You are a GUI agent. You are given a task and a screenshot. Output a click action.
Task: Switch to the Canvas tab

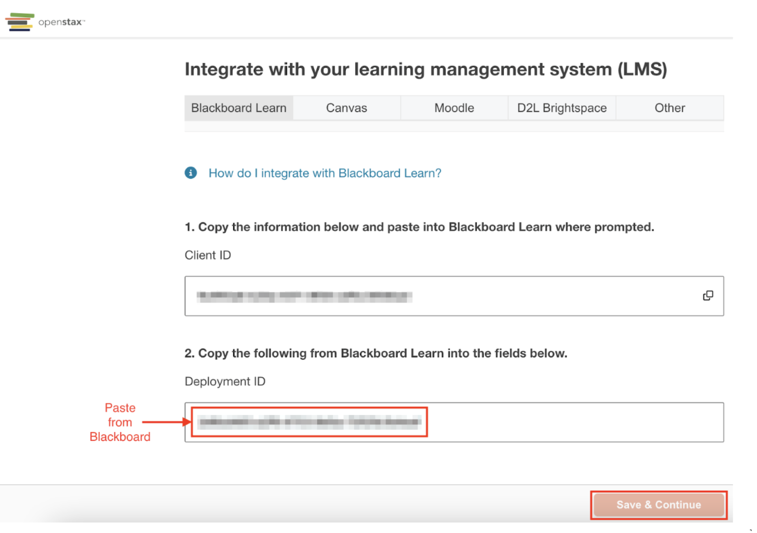347,108
